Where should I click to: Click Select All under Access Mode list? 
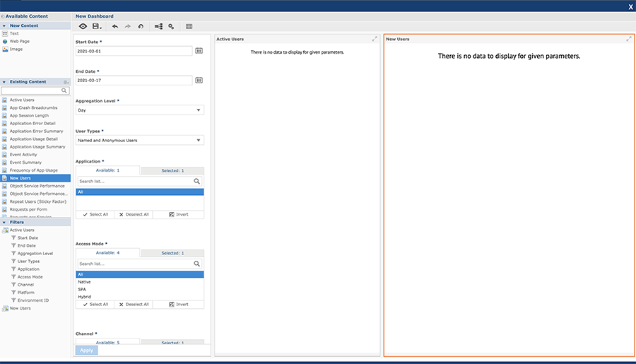click(x=95, y=305)
